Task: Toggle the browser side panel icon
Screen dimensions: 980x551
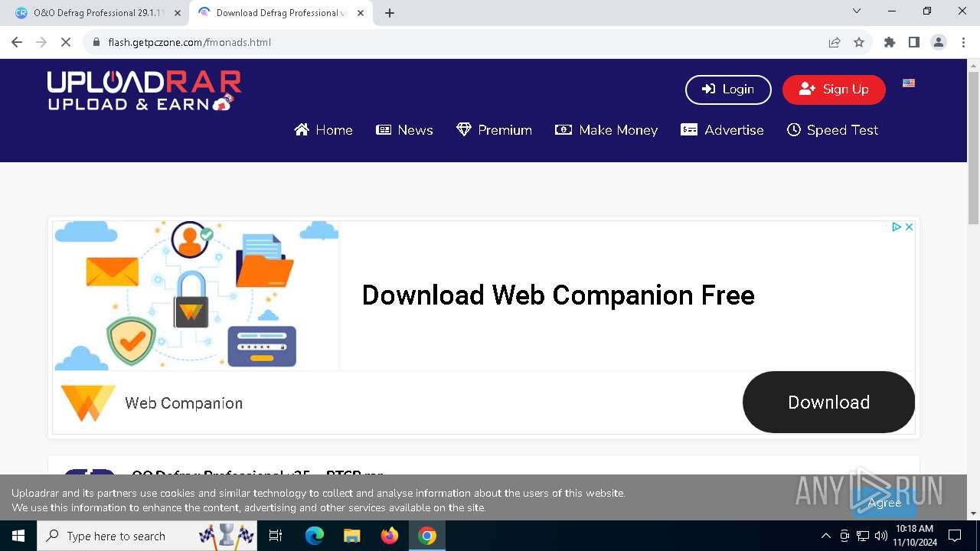Action: coord(913,42)
